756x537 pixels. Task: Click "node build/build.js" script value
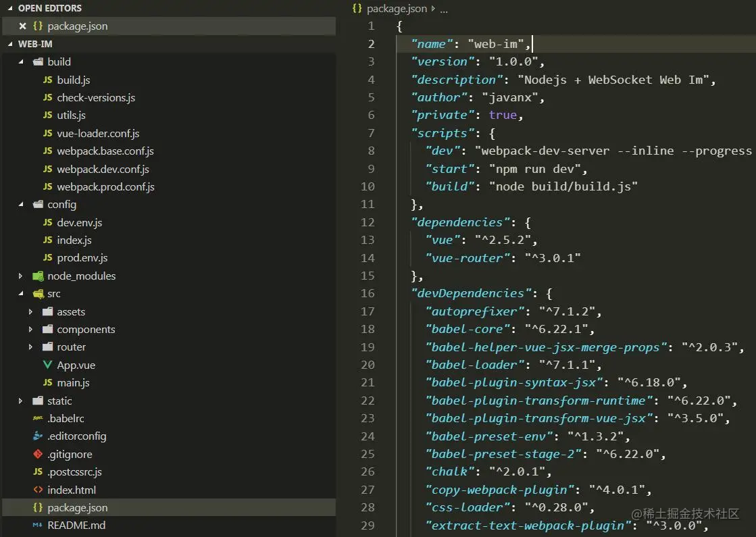563,186
